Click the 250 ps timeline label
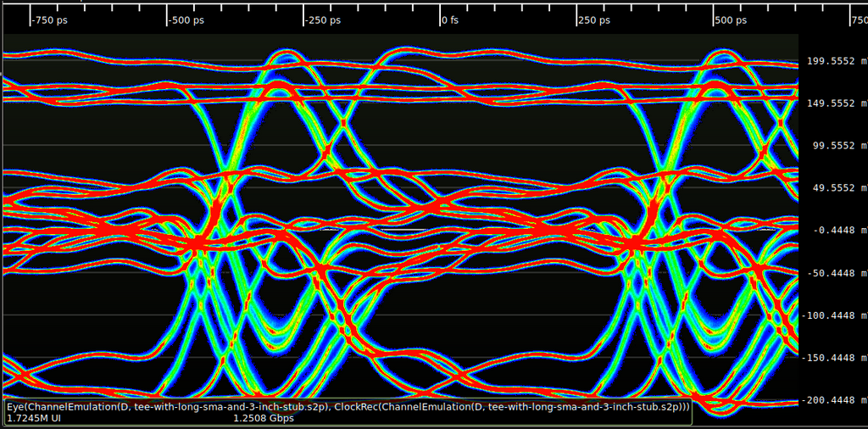Viewport: 868px width, 429px height. point(594,20)
